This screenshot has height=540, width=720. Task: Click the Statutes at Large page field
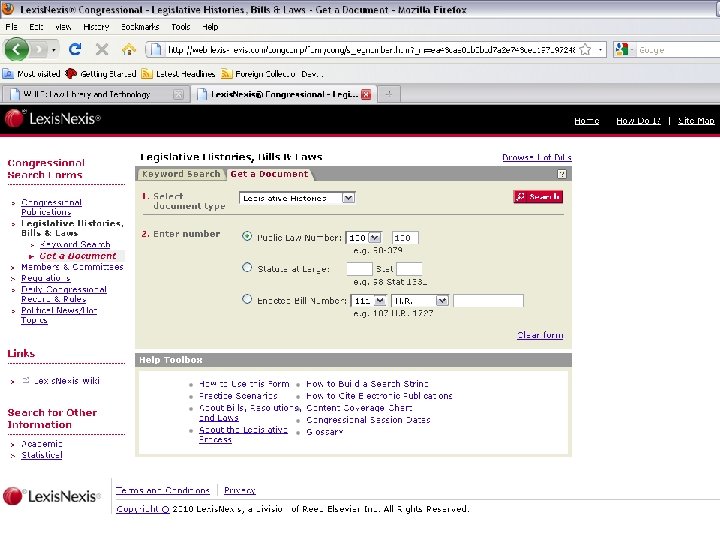pyautogui.click(x=409, y=269)
